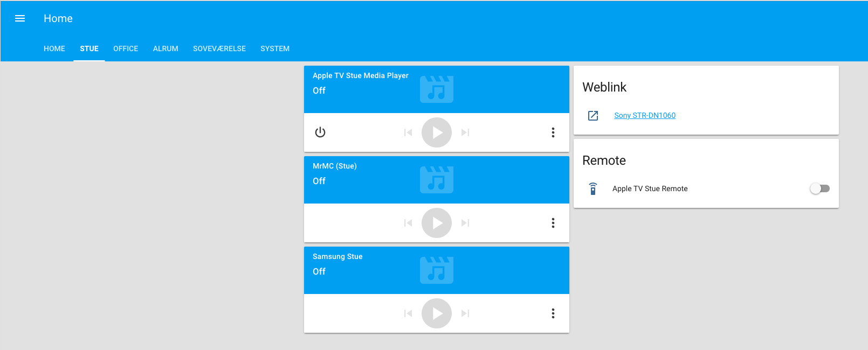Open the SYSTEM tab
The width and height of the screenshot is (868, 350).
(x=275, y=48)
